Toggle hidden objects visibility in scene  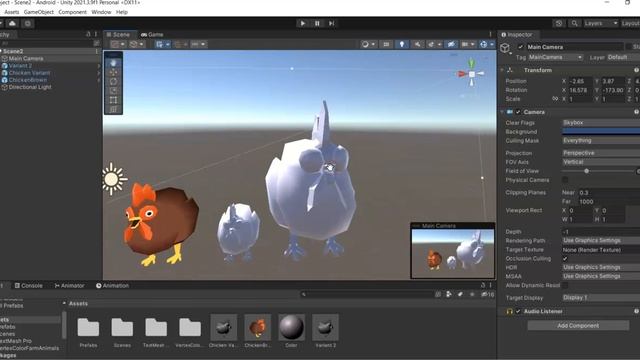coord(451,44)
